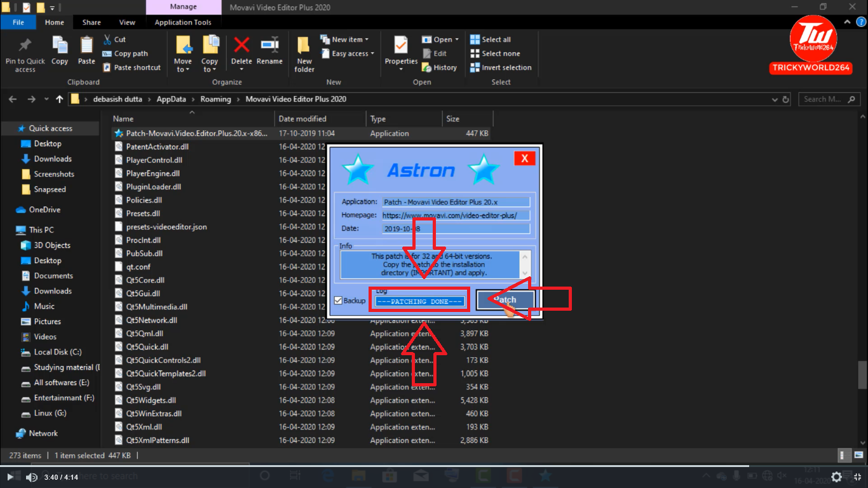This screenshot has height=488, width=868.
Task: Select the Qt5XmlPatterns.dll file
Action: tap(158, 440)
